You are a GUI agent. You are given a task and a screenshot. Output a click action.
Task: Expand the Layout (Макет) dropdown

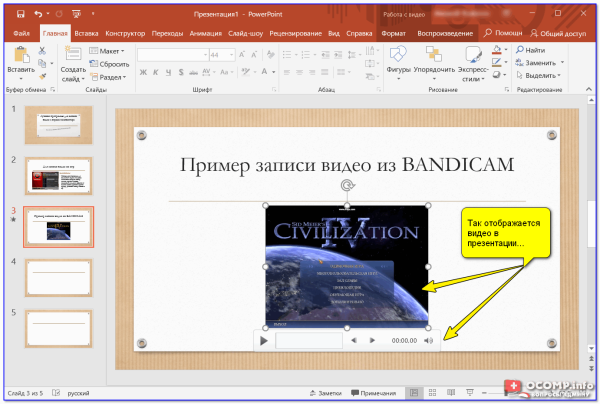110,50
